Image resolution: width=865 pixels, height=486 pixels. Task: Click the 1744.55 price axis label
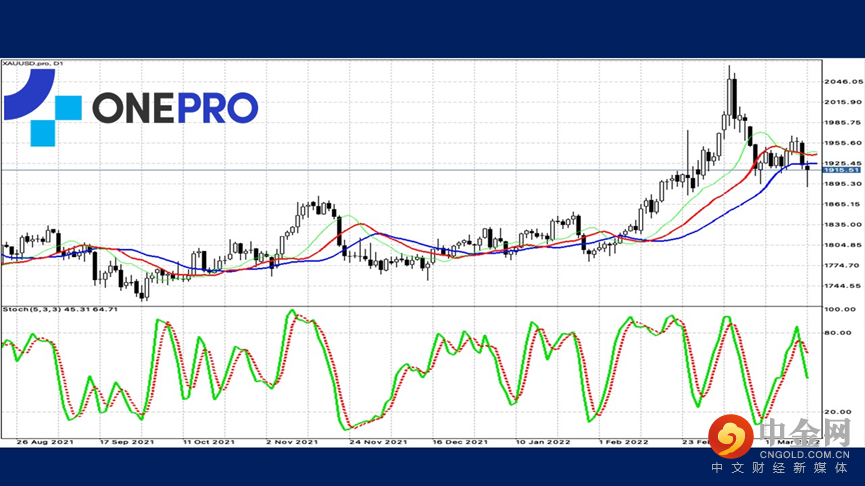click(x=842, y=286)
